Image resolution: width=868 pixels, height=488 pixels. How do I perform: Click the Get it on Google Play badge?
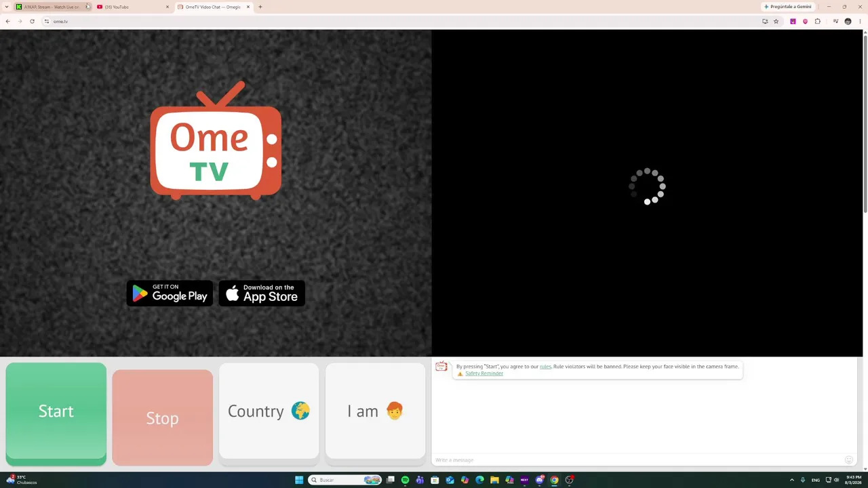(170, 293)
